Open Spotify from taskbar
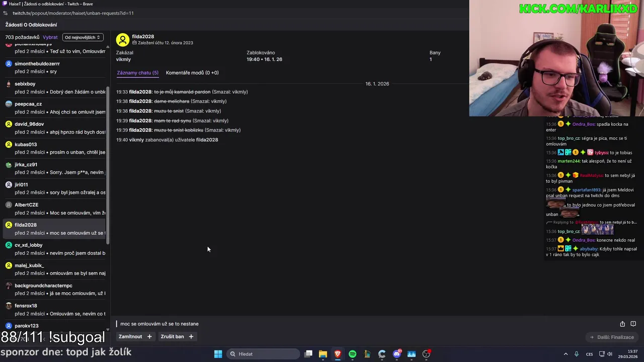 [x=352, y=354]
